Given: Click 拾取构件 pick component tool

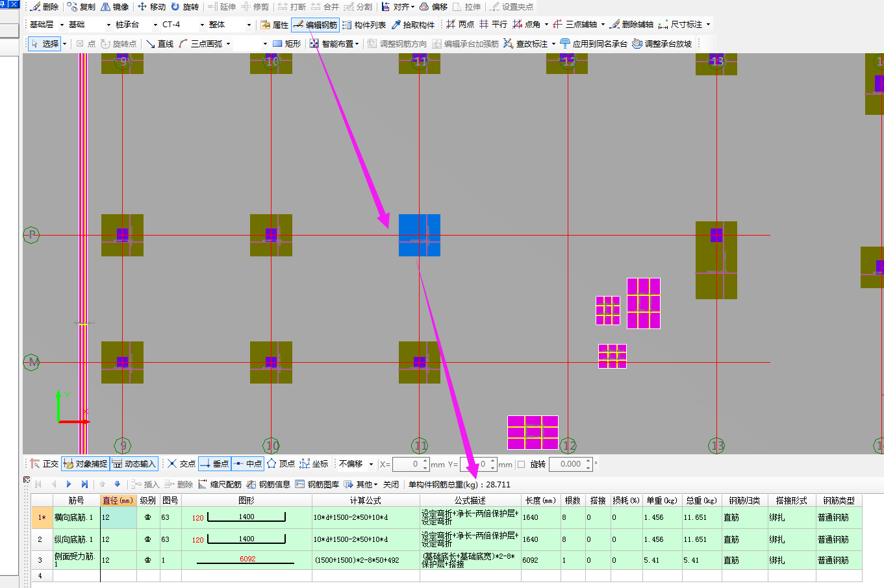Looking at the screenshot, I should point(412,25).
